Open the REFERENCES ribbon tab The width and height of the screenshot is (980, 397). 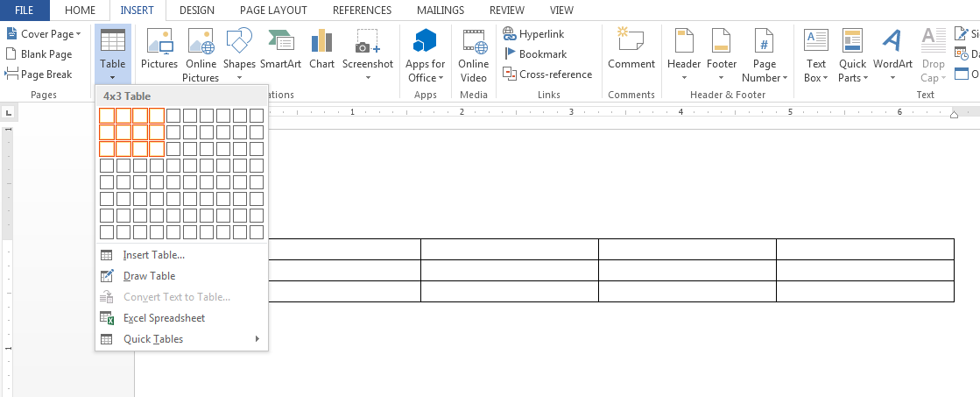(x=363, y=11)
